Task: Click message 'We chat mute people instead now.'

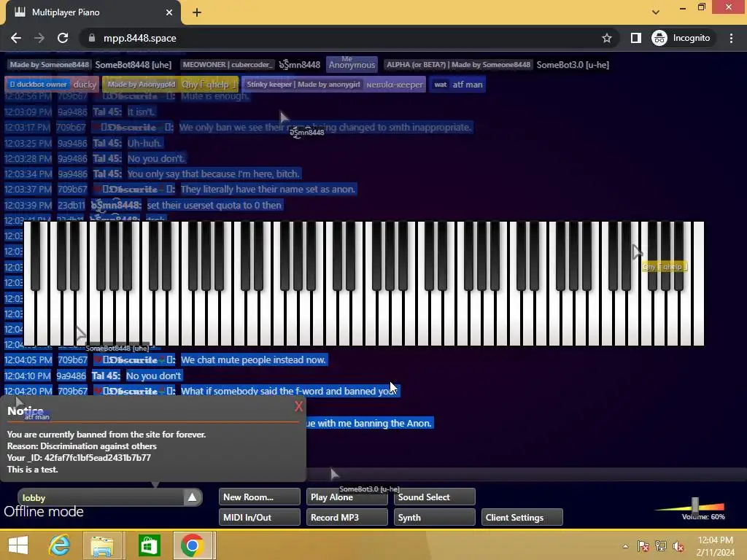Action: [x=253, y=360]
